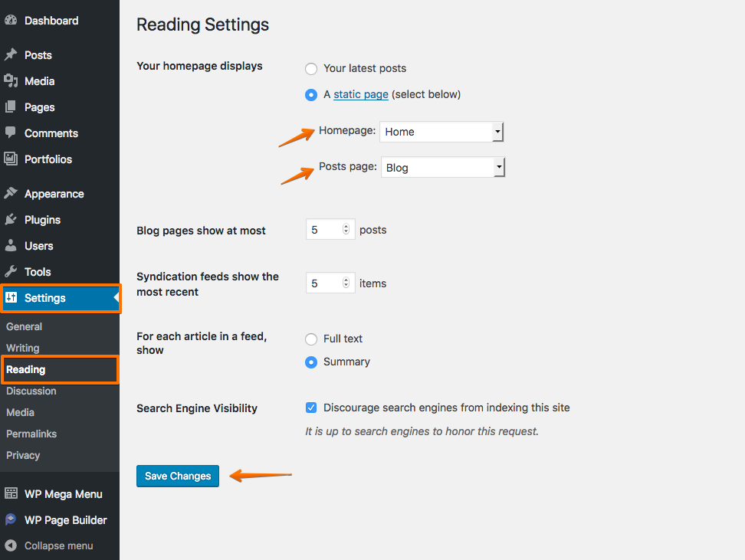Expand the Homepage dropdown showing Home

441,132
